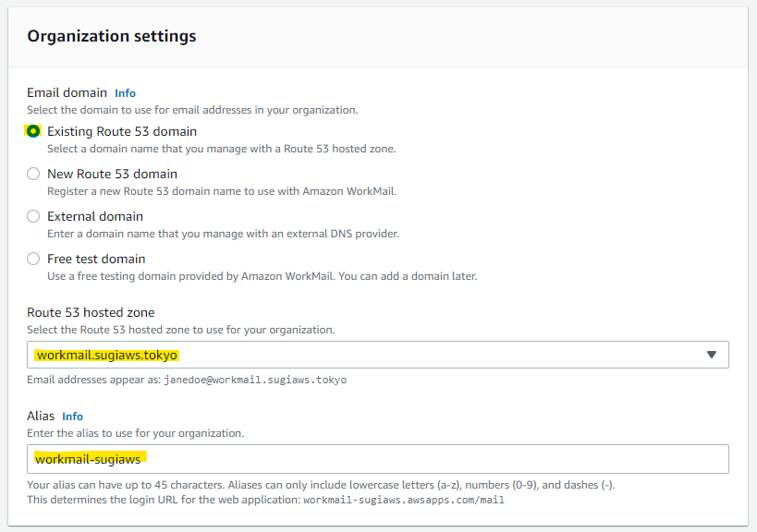Click the "Existing Route 53 domain" option label
This screenshot has width=757, height=532.
pos(122,131)
